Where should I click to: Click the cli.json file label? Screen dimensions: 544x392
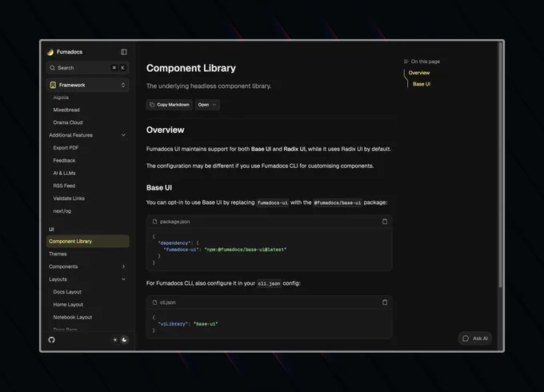click(x=167, y=302)
